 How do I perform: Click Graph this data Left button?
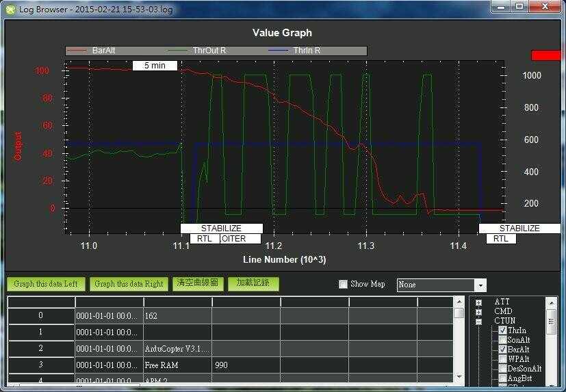click(x=47, y=284)
